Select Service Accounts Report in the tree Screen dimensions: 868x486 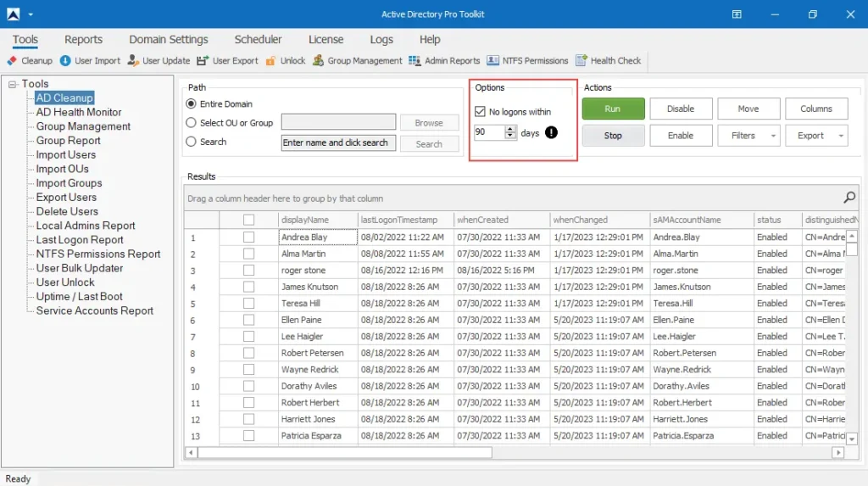coord(95,311)
